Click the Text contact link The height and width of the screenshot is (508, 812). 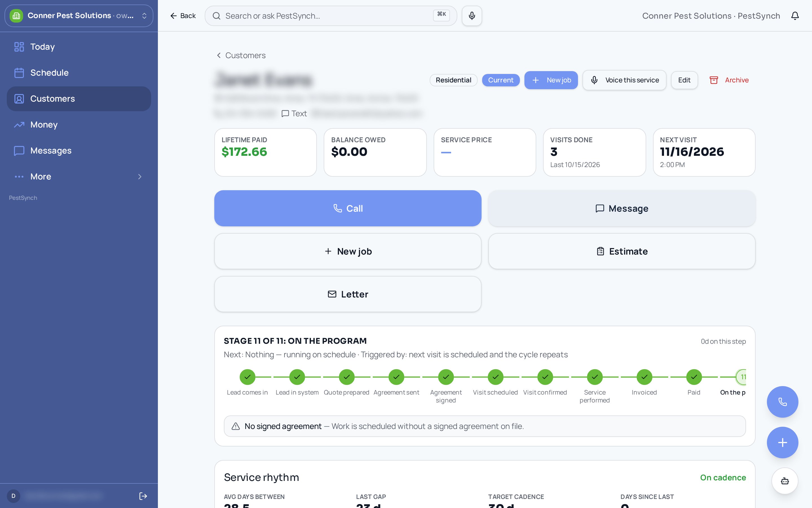(x=294, y=113)
